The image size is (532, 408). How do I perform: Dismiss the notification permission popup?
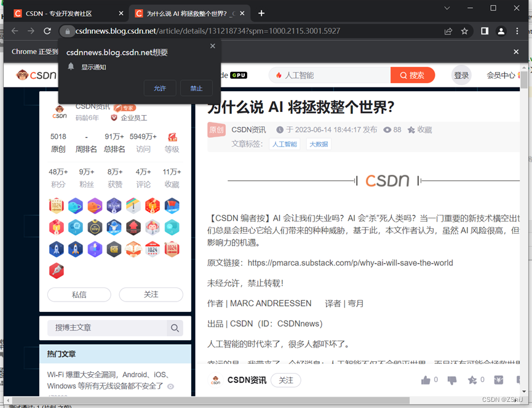[x=213, y=46]
